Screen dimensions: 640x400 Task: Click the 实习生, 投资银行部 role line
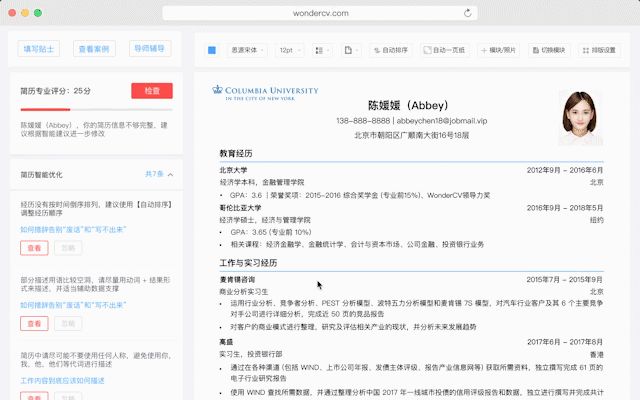click(251, 354)
